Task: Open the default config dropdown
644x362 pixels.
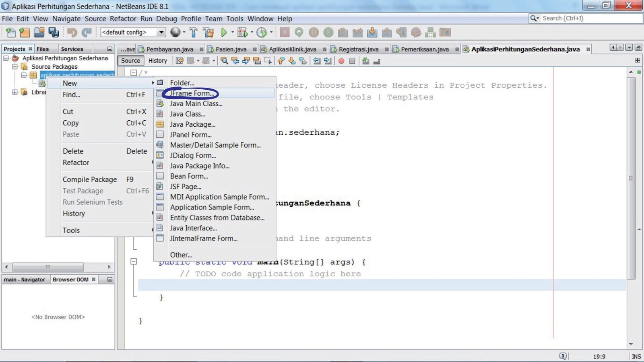Action: pyautogui.click(x=162, y=32)
